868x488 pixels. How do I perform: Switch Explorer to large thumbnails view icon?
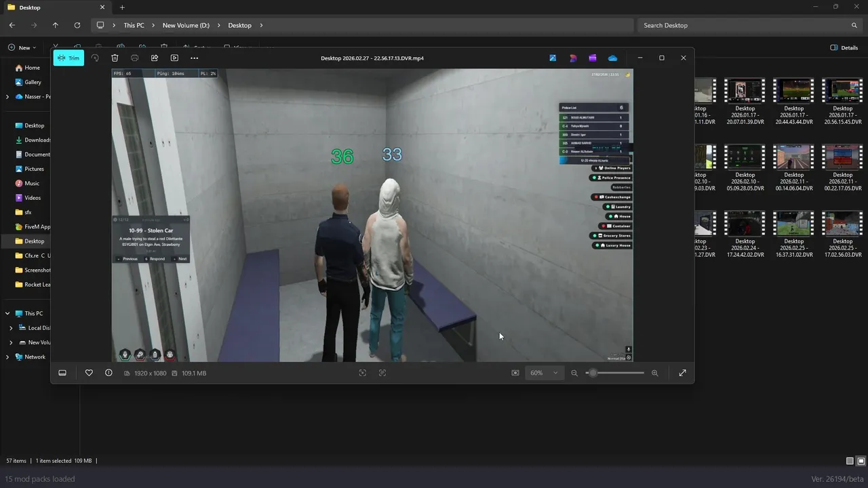click(x=860, y=461)
